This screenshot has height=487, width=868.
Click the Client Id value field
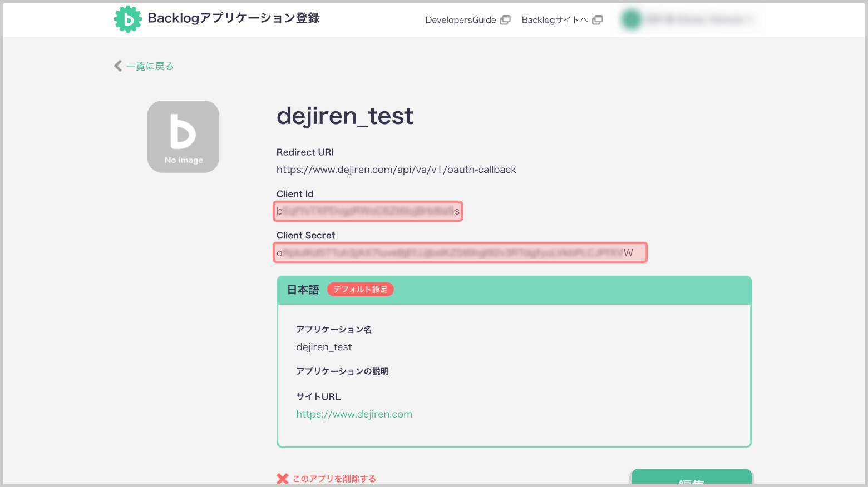368,211
